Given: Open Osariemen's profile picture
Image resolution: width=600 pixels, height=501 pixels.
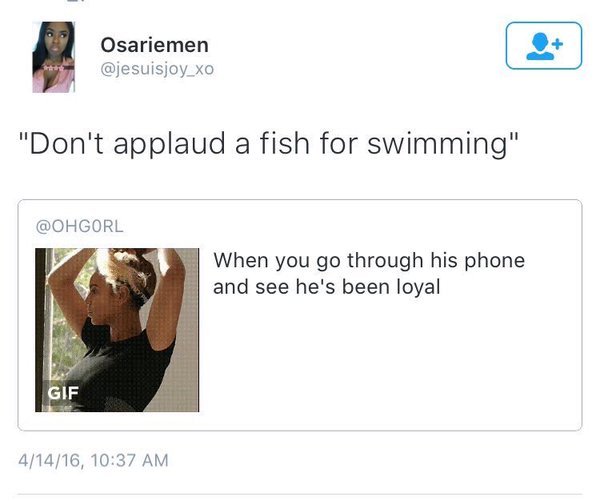Looking at the screenshot, I should 54,57.
